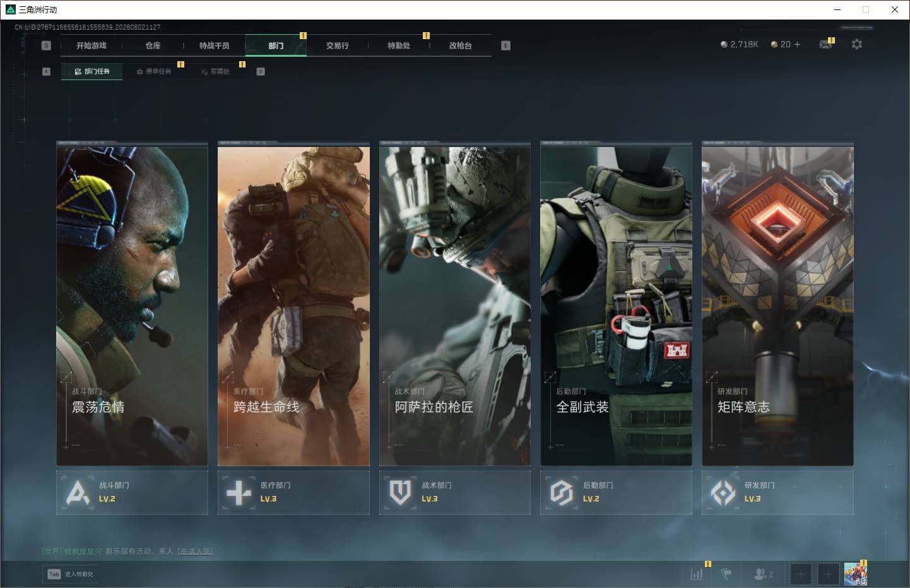Open the sub-tab between 部门任务 and 军需处
The width and height of the screenshot is (910, 588).
coord(154,71)
